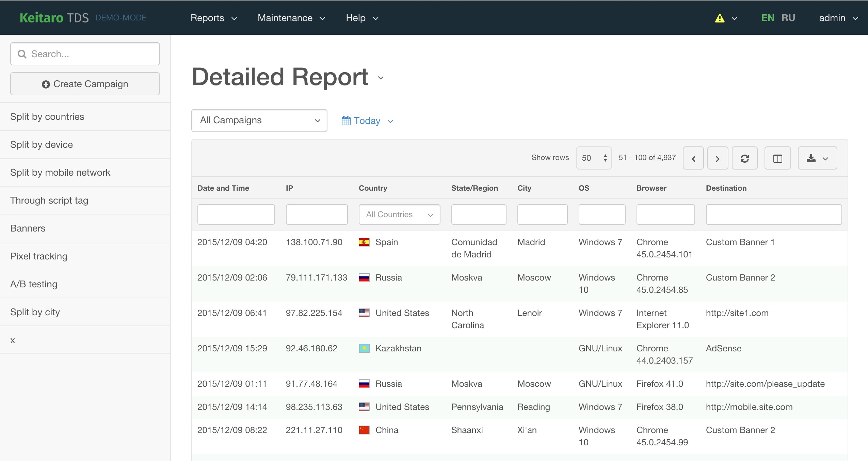868x461 pixels.
Task: Click the sidebar Search field
Action: [x=85, y=54]
